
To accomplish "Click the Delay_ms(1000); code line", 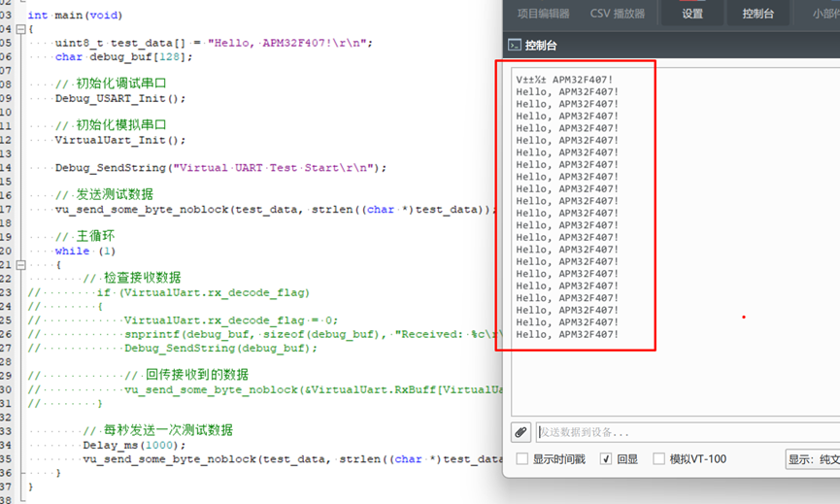I will 134,446.
